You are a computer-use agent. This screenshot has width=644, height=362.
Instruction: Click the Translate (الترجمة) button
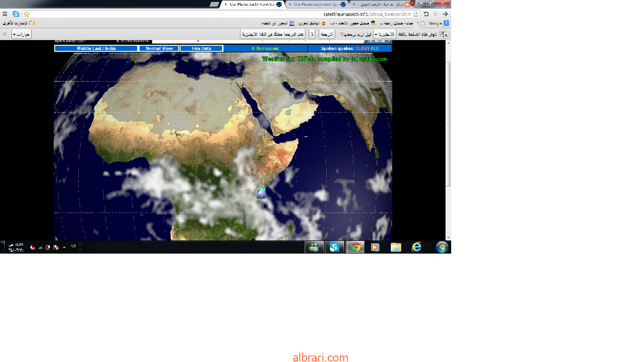327,34
